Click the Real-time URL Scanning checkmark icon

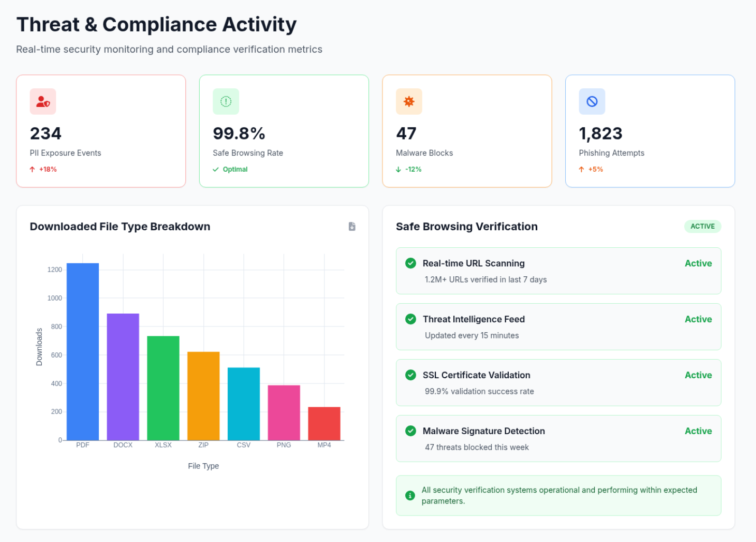pos(410,263)
